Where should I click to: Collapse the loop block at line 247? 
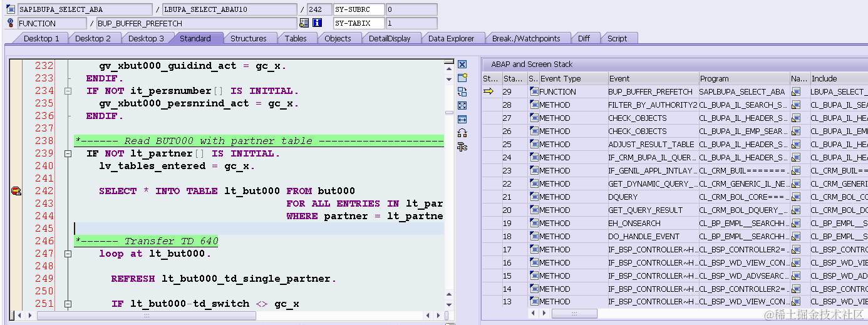(68, 254)
